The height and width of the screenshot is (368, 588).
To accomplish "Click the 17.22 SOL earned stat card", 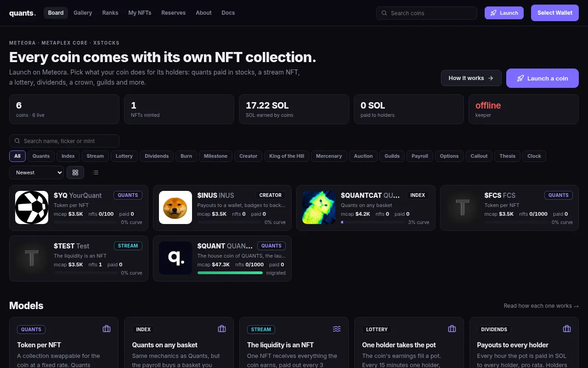I will (294, 109).
